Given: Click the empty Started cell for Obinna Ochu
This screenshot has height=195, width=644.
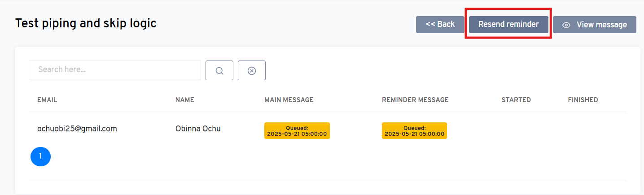Looking at the screenshot, I should (516, 129).
